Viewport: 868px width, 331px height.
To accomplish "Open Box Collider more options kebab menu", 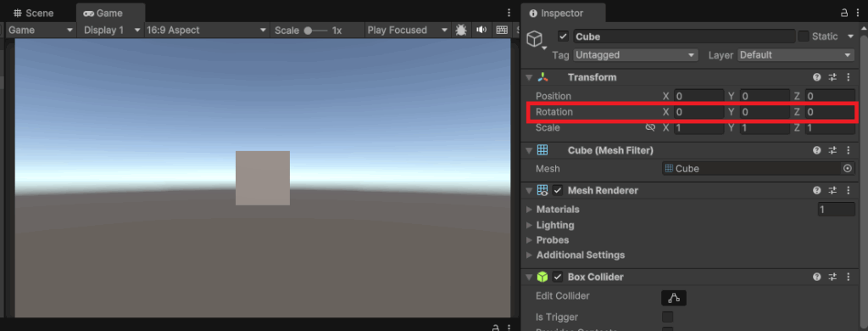I will pyautogui.click(x=848, y=277).
